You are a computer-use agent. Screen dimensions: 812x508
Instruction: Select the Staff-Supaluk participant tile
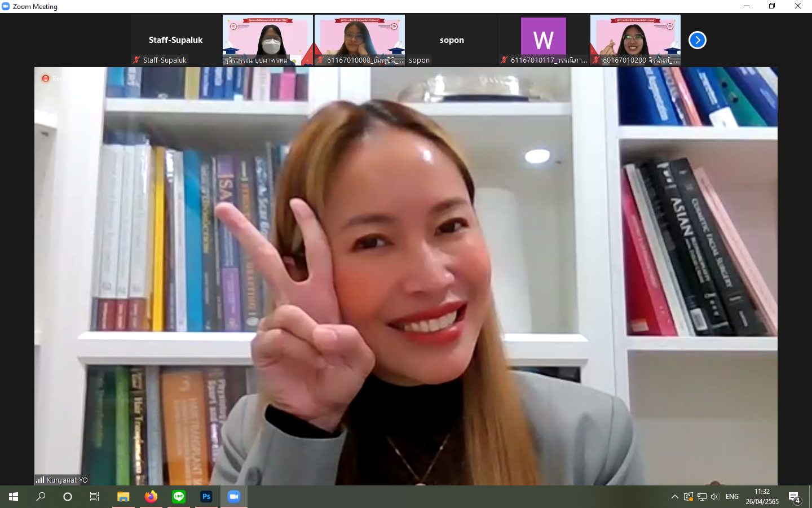(175, 40)
